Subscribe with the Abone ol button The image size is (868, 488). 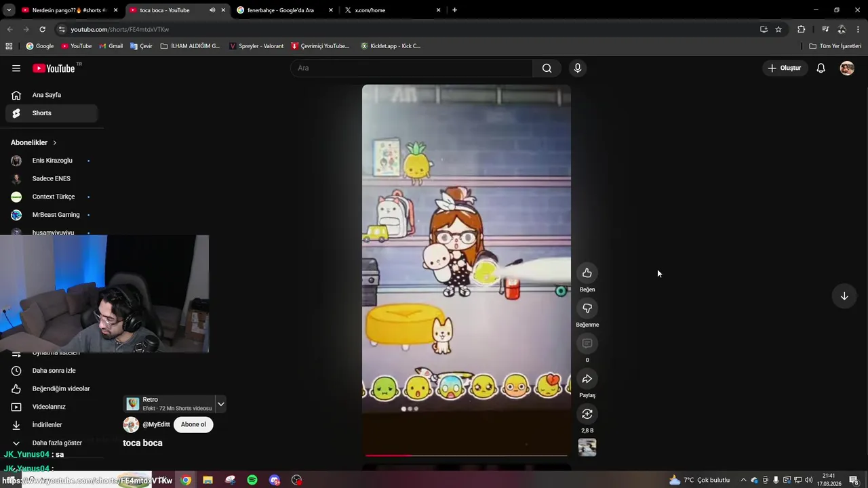193,424
